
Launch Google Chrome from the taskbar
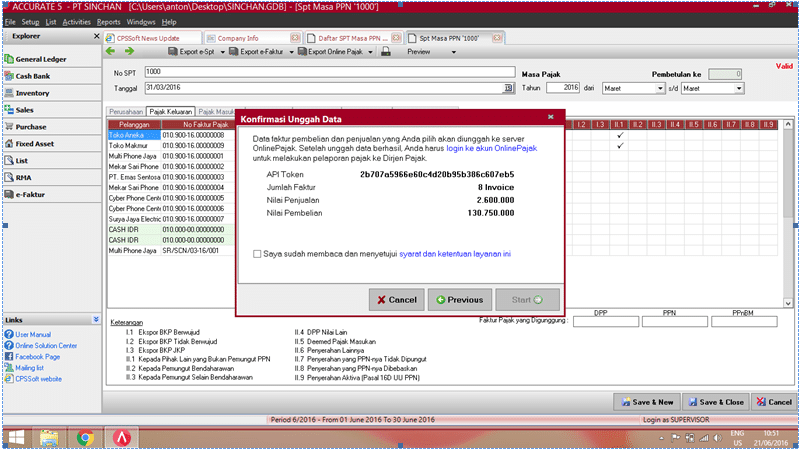(x=85, y=436)
